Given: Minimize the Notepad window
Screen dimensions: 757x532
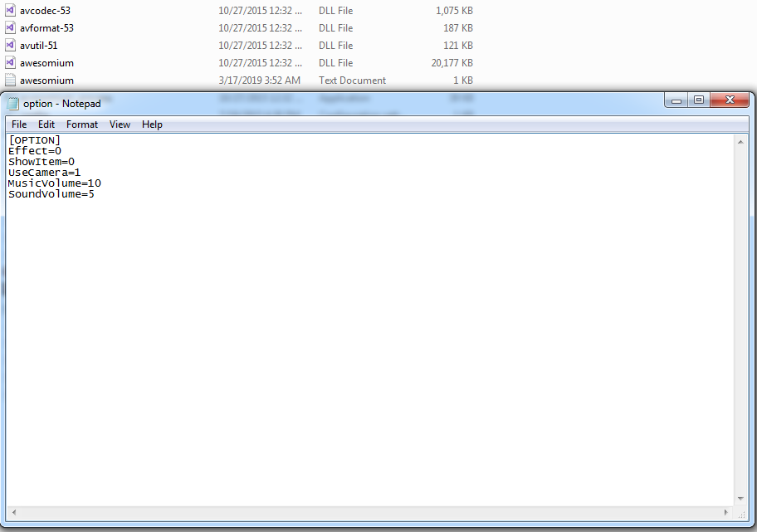Looking at the screenshot, I should click(676, 100).
